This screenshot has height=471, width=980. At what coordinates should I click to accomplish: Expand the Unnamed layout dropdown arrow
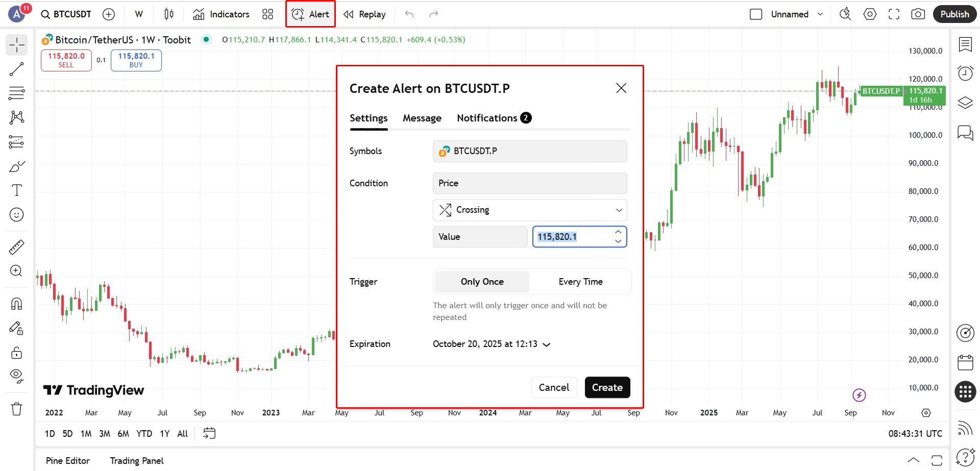click(x=820, y=14)
